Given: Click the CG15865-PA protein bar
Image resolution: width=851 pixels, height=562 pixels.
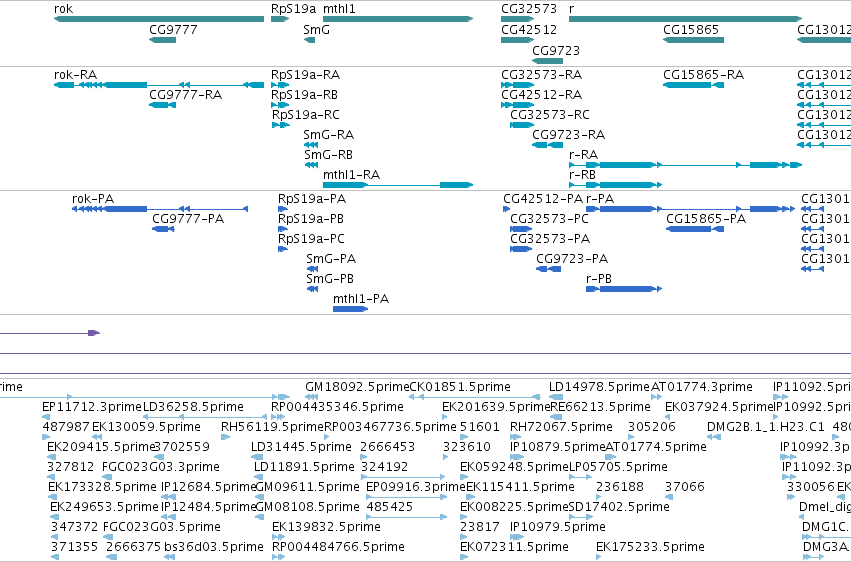Looking at the screenshot, I should [695, 229].
